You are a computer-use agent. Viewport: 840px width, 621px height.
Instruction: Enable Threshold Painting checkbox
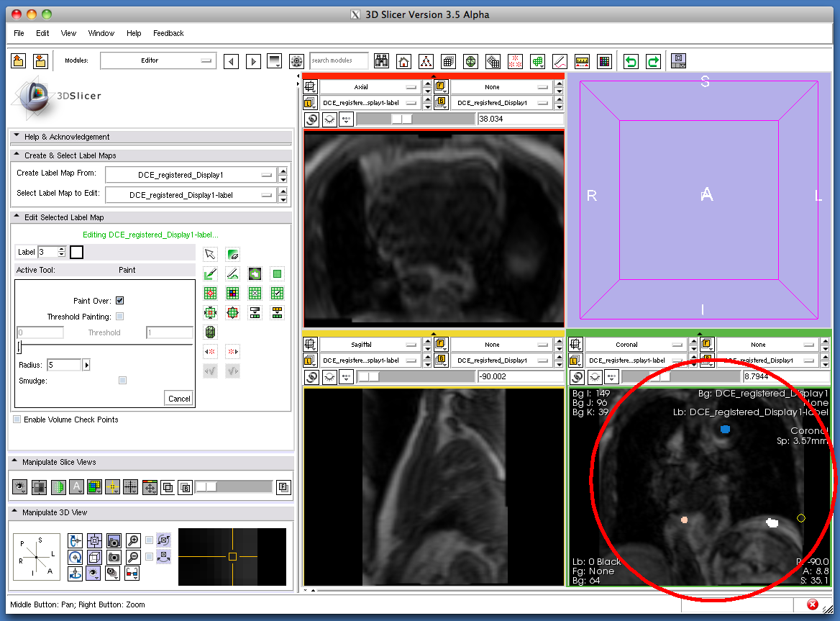(x=119, y=317)
